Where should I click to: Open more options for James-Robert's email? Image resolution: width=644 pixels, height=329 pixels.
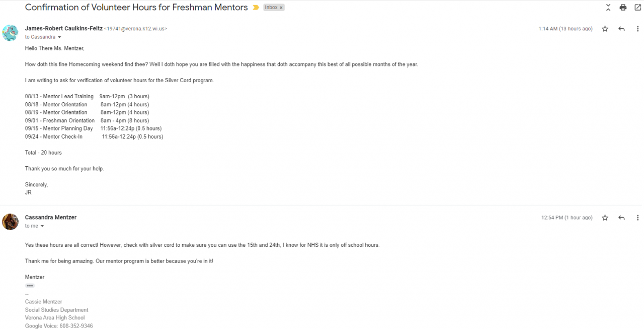tap(637, 29)
